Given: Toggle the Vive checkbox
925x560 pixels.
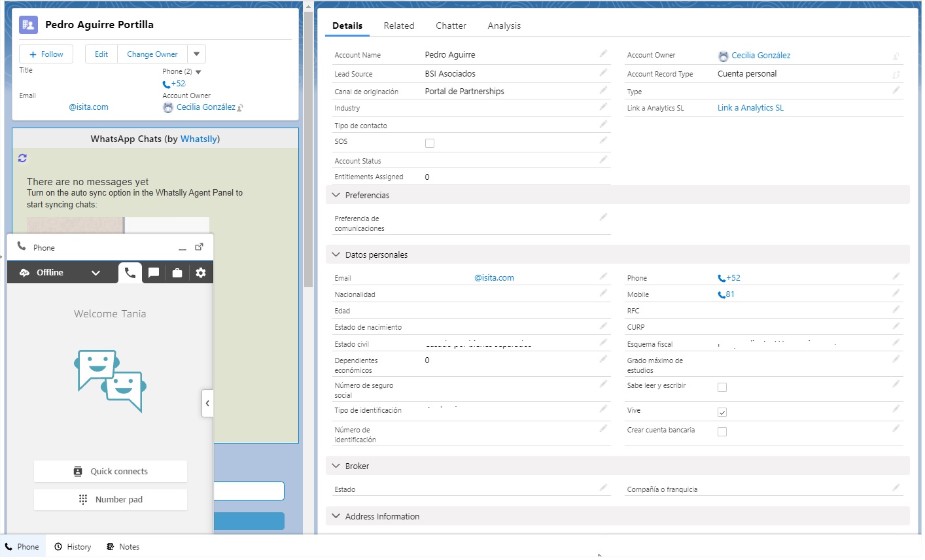Looking at the screenshot, I should point(722,412).
